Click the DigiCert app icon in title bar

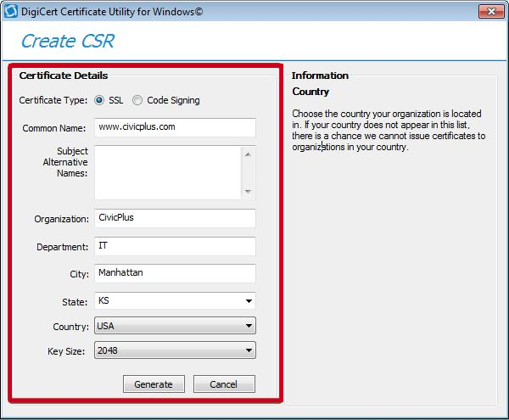click(x=11, y=11)
